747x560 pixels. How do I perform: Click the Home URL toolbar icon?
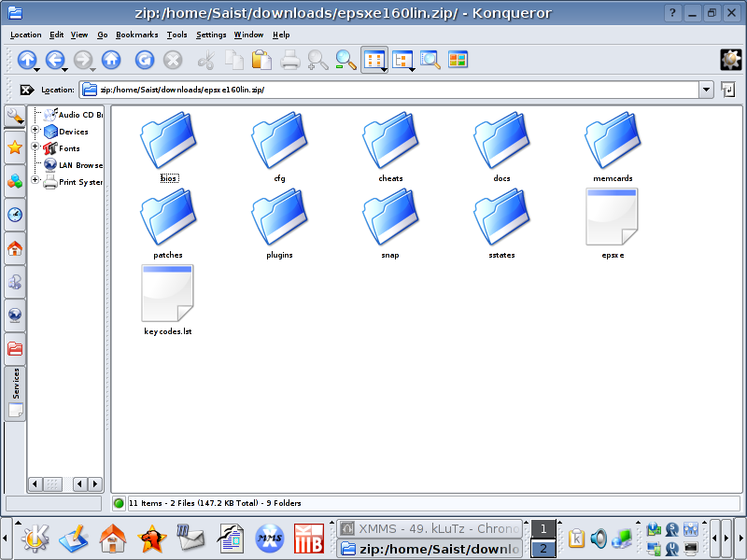(111, 60)
